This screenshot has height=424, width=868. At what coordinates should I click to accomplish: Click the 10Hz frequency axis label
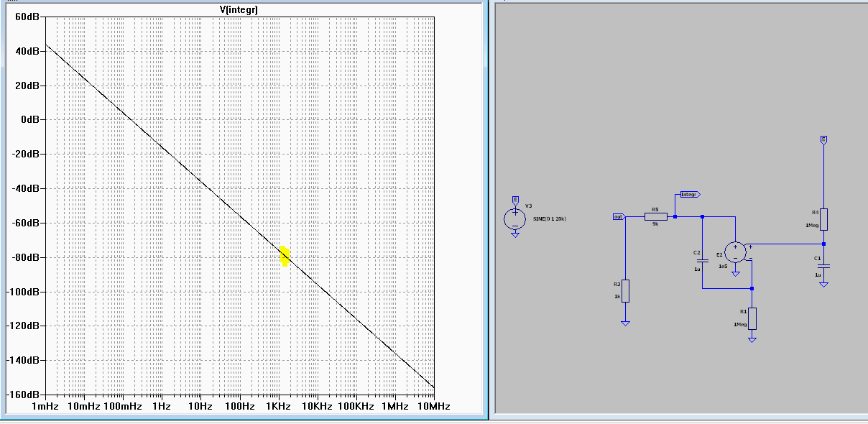(x=200, y=406)
